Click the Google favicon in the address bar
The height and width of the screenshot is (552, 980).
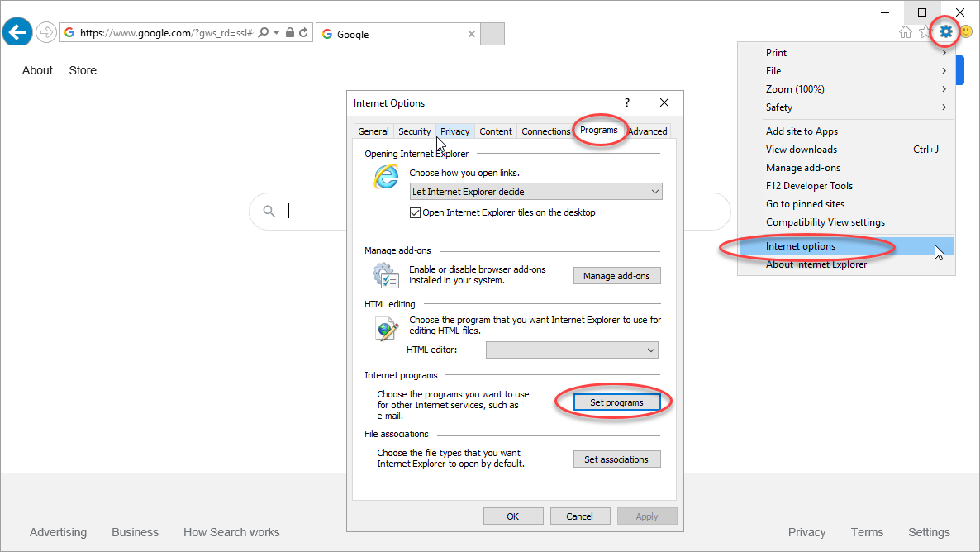69,32
